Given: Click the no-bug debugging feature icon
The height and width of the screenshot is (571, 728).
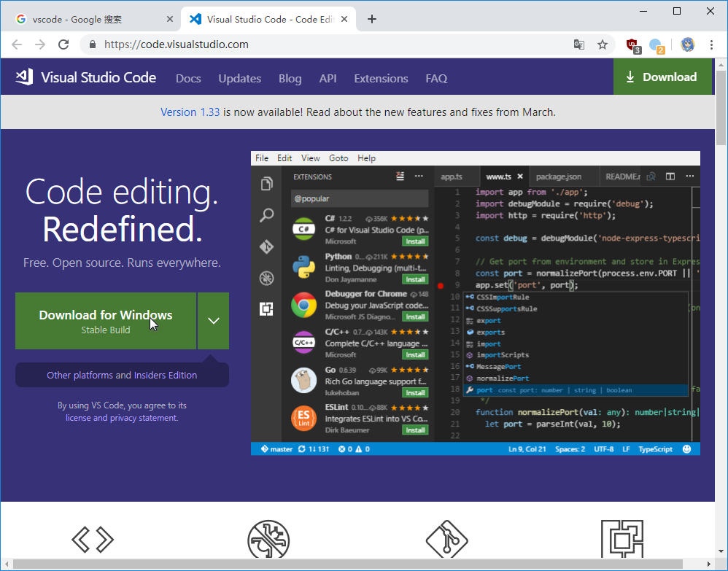Looking at the screenshot, I should coord(268,540).
